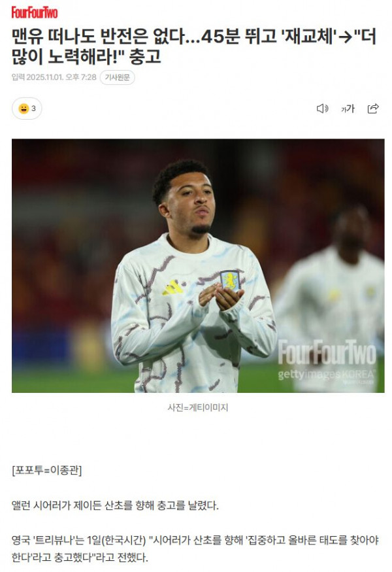
Task: Click the player's clapping hands in photo
Action: pyautogui.click(x=221, y=296)
